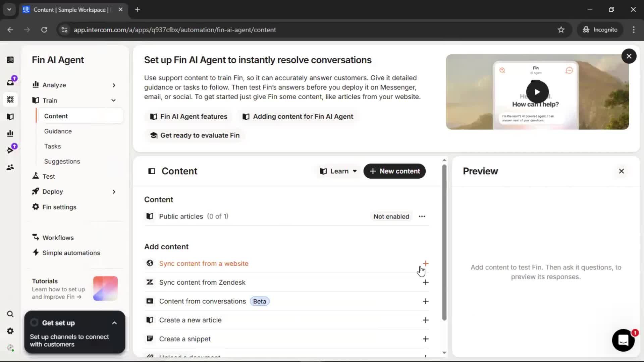Viewport: 644px width, 362px height.
Task: Open the Contacts people icon in the left rail
Action: point(10,167)
